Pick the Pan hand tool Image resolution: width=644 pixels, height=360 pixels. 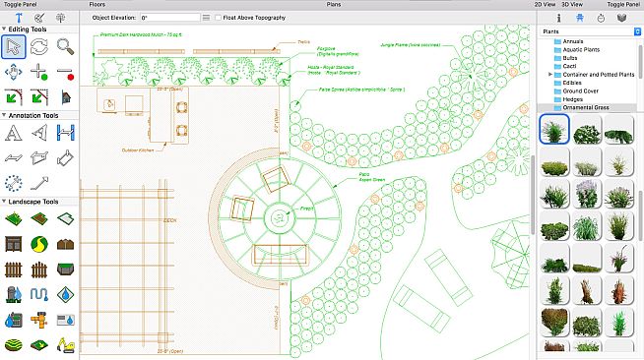click(x=14, y=72)
